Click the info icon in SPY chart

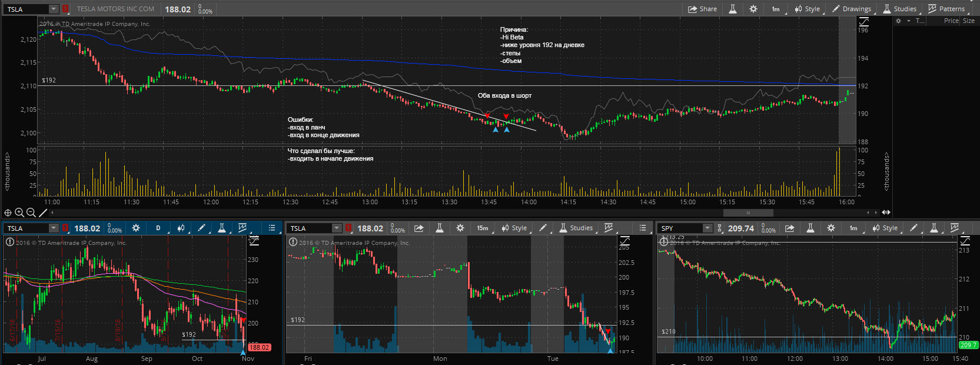[664, 242]
